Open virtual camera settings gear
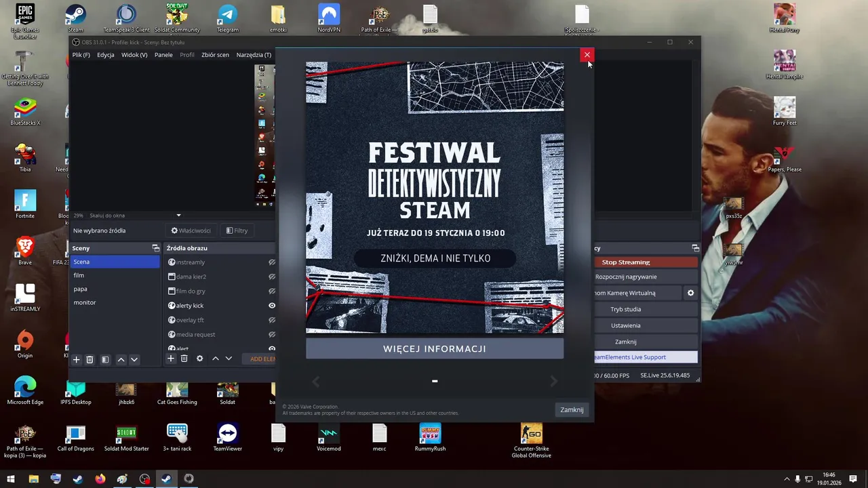Viewport: 868px width, 488px height. (x=690, y=293)
